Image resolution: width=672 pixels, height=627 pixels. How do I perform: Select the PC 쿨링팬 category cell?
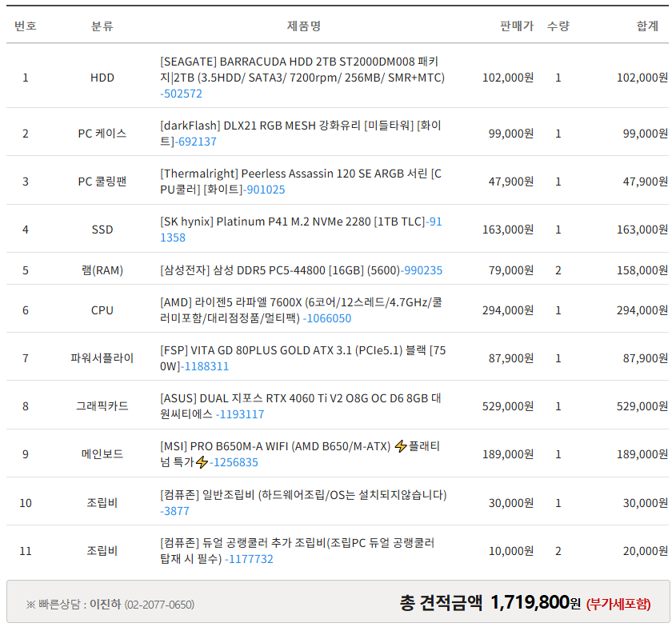coord(102,182)
